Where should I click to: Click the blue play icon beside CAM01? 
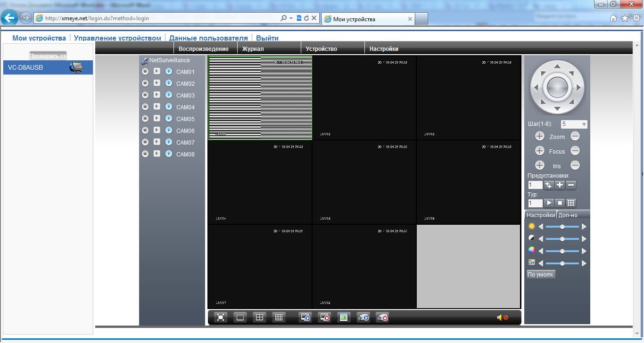[169, 72]
